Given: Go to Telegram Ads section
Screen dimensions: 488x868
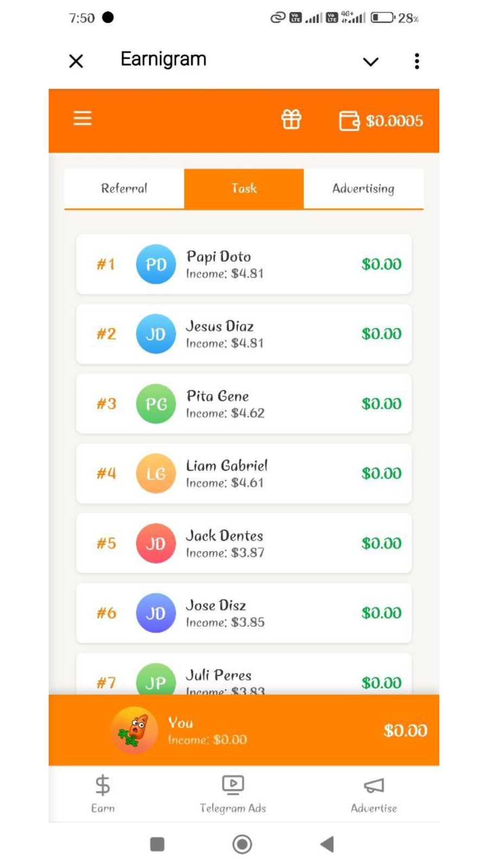Looking at the screenshot, I should 233,793.
